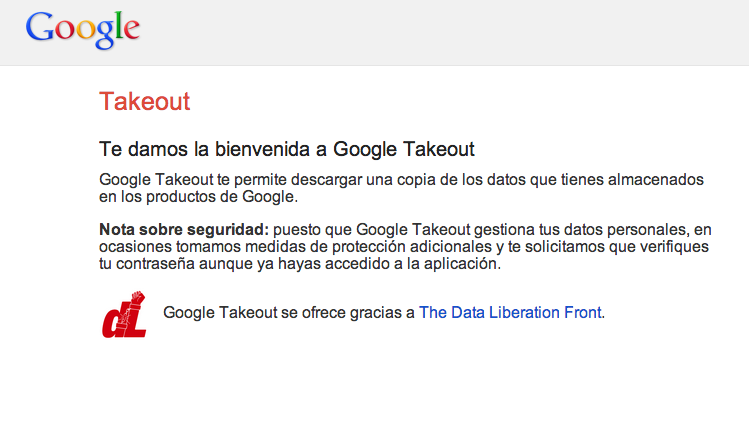749x446 pixels.
Task: Click the red Data Liberation Front fist logo
Action: tap(125, 312)
